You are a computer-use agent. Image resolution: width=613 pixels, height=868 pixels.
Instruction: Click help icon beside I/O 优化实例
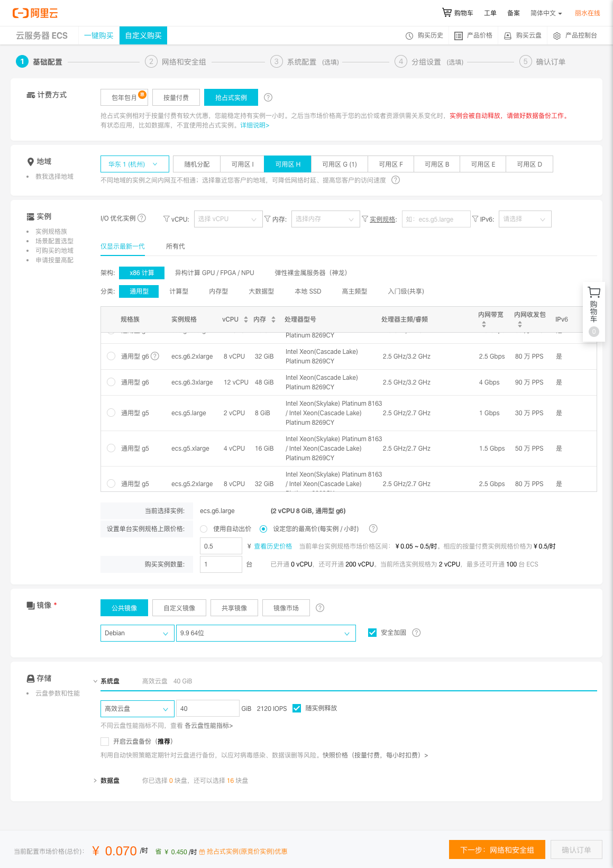(x=142, y=218)
